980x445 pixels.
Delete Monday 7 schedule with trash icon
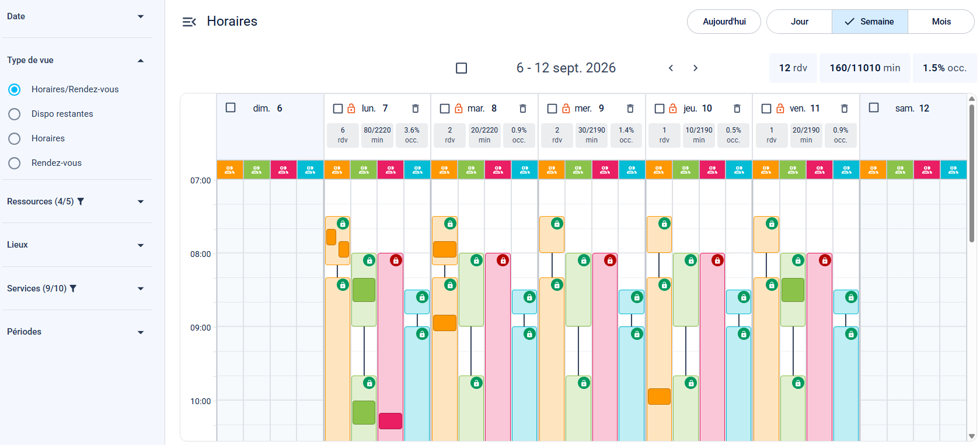pyautogui.click(x=416, y=109)
